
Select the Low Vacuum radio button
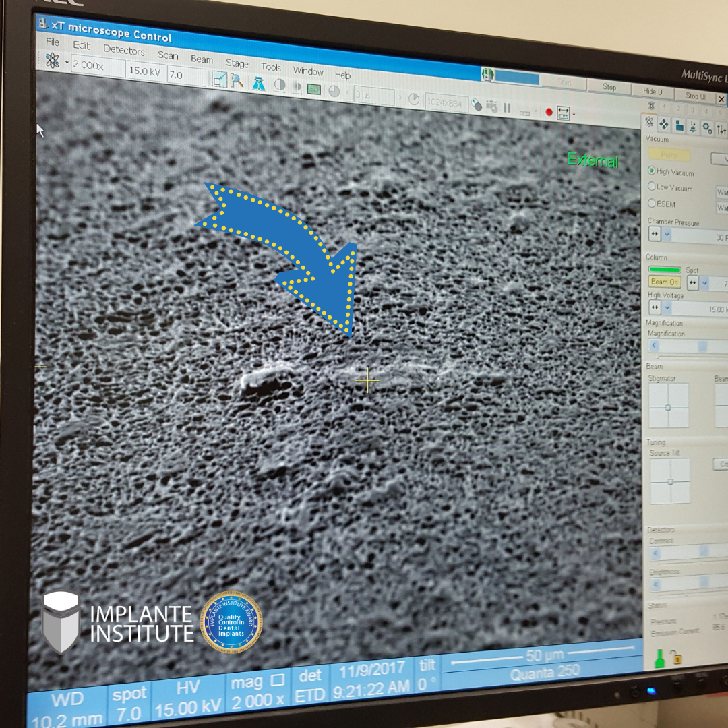coord(652,187)
